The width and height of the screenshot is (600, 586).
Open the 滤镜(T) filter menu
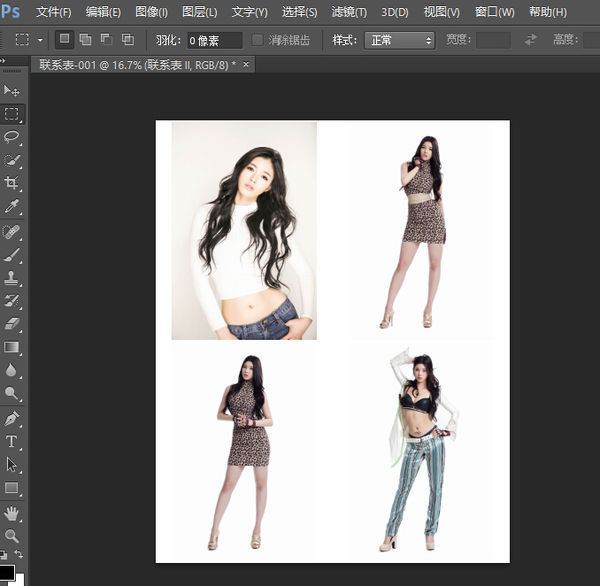tap(348, 12)
